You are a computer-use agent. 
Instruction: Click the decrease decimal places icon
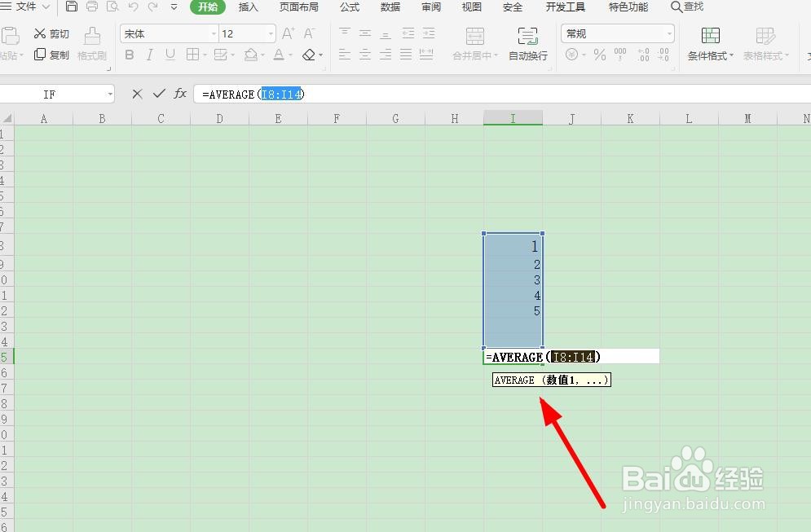(x=663, y=55)
